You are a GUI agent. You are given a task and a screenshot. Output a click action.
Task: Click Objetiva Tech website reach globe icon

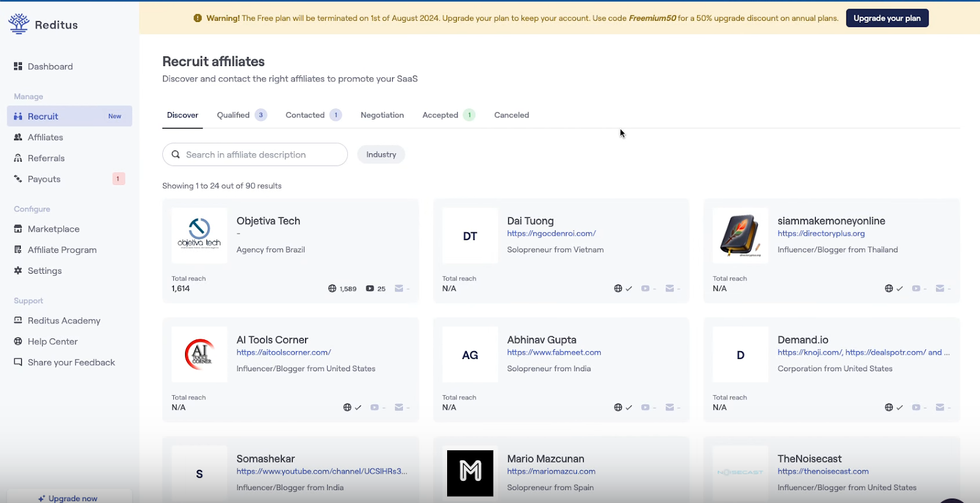(332, 289)
